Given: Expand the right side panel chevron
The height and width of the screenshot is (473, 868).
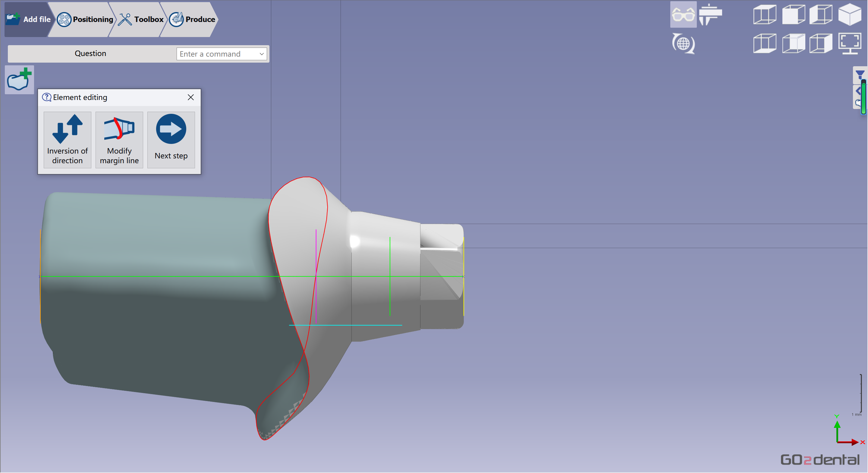Looking at the screenshot, I should (x=858, y=91).
